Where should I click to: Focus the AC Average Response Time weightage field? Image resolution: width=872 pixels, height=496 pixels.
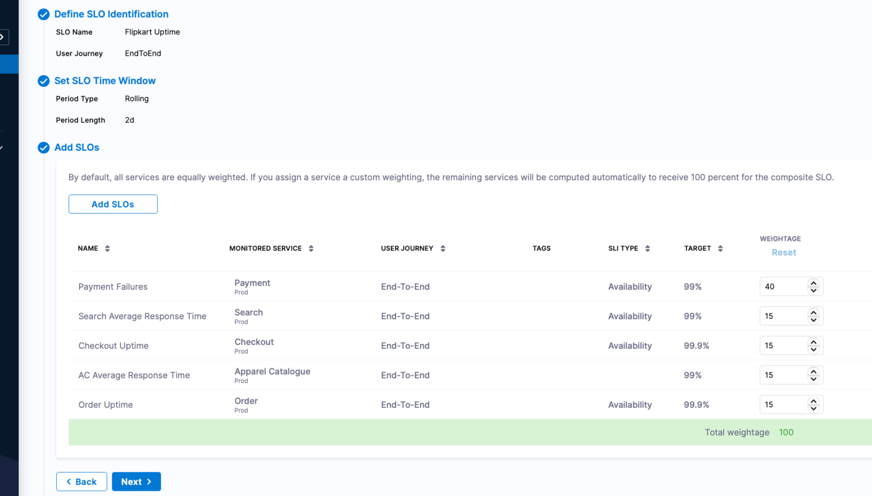tap(783, 375)
